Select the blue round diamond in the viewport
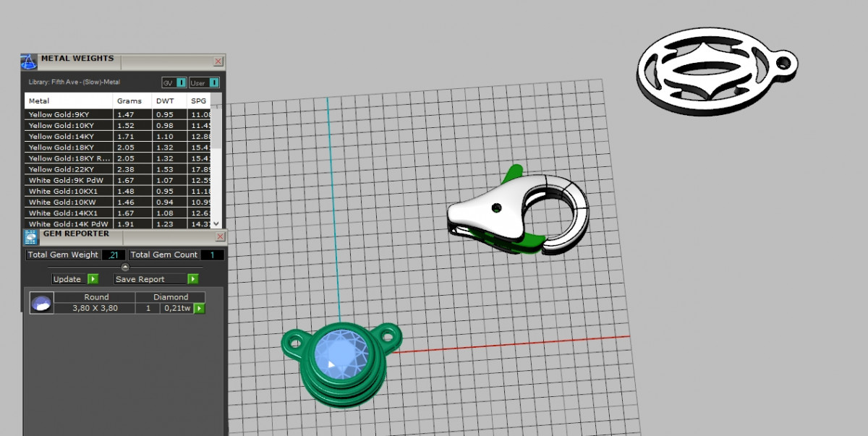The image size is (868, 436). [343, 354]
